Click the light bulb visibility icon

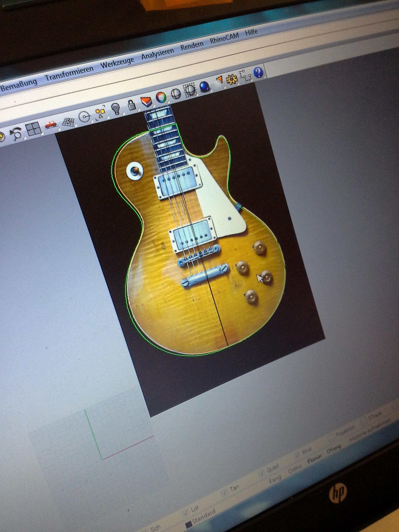[x=116, y=109]
